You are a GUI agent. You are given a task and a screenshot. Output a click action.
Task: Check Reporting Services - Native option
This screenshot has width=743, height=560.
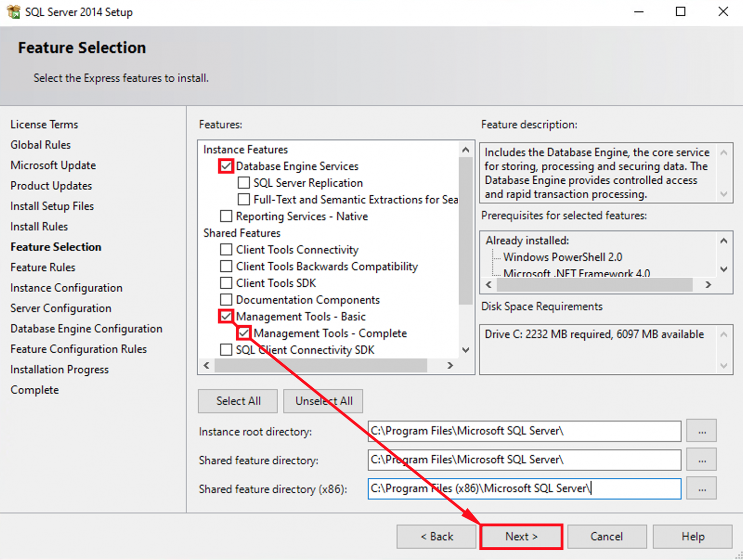pos(226,216)
